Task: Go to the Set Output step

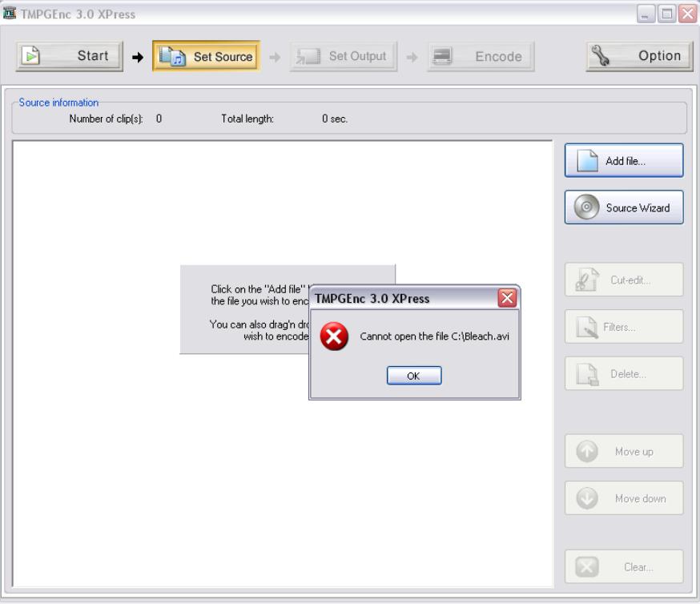Action: pos(343,56)
